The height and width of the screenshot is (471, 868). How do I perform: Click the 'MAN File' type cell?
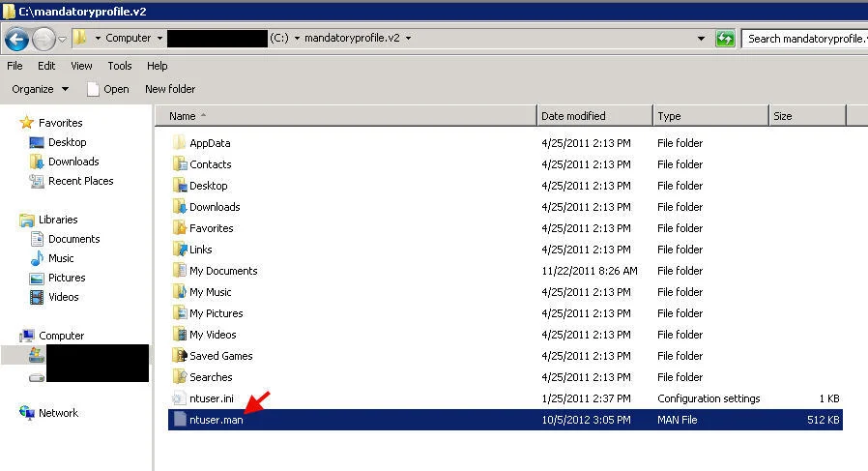click(x=677, y=420)
